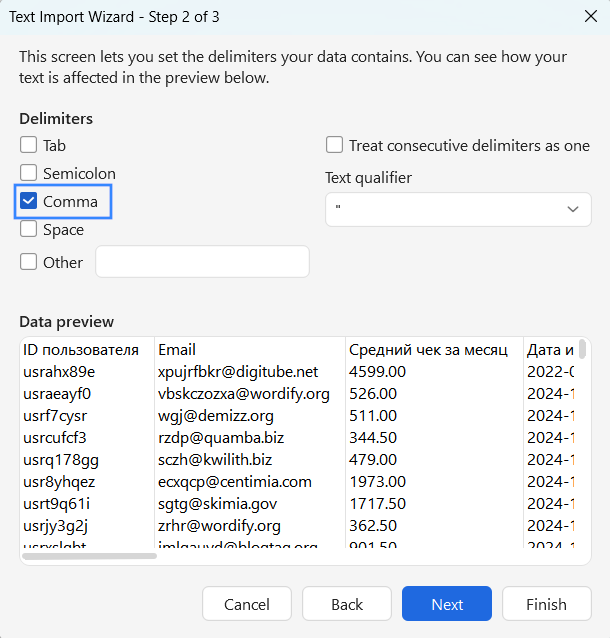Click the vertical scrollbar in Data preview
The width and height of the screenshot is (610, 638).
click(582, 351)
